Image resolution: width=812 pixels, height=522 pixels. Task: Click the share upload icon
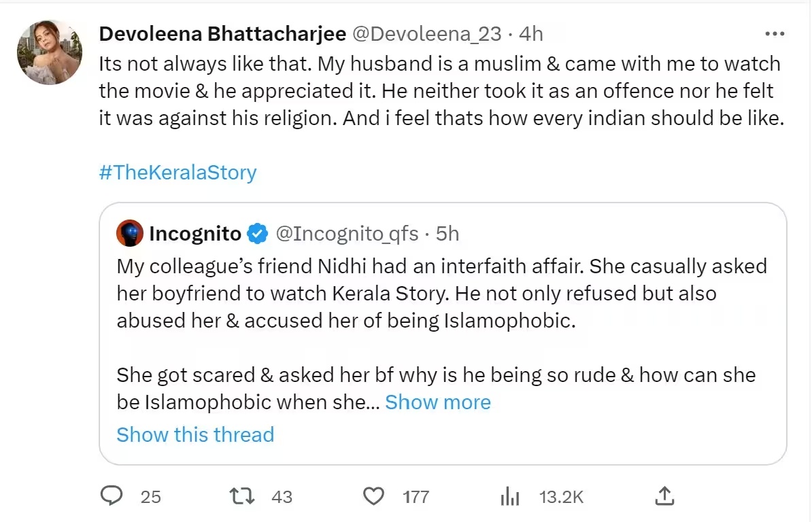pyautogui.click(x=665, y=496)
